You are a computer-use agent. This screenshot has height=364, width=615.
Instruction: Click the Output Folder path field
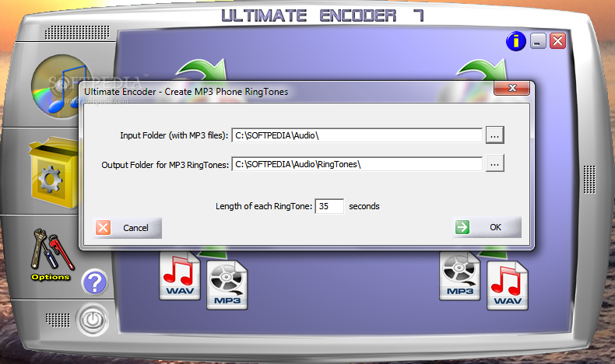(x=357, y=164)
